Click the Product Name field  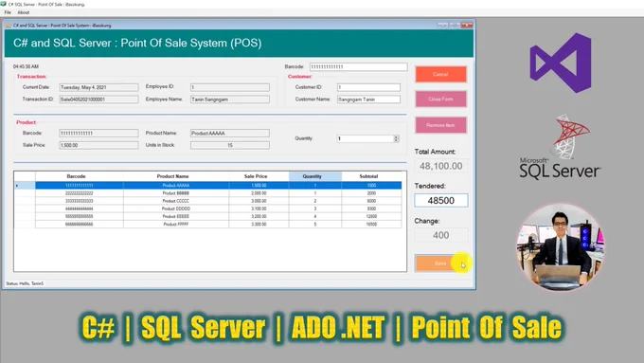[x=230, y=134]
